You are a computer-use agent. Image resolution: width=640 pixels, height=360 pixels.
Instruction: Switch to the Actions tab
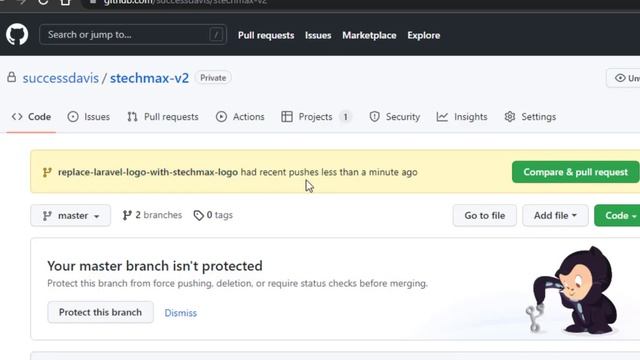coord(240,117)
